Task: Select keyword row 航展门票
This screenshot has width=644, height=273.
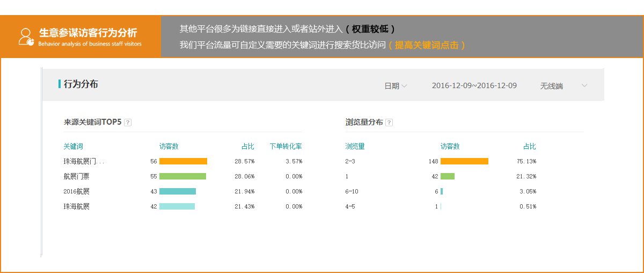Action: click(x=76, y=176)
